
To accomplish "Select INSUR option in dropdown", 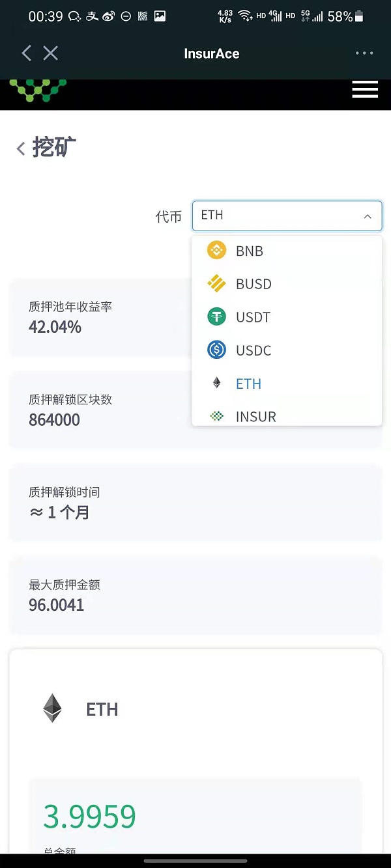I will [x=256, y=417].
